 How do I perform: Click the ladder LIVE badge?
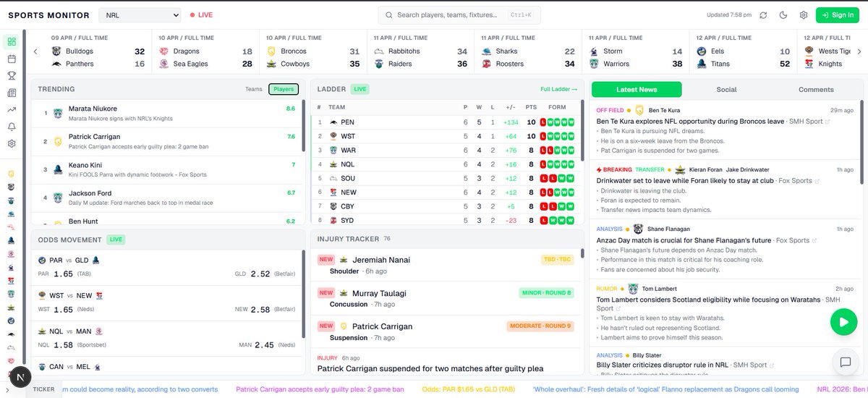coord(359,89)
